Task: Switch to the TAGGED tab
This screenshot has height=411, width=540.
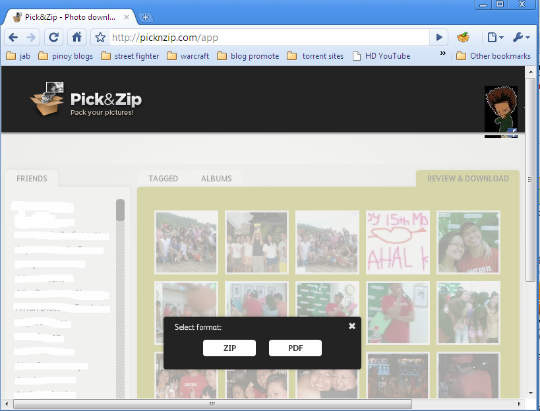Action: (163, 178)
